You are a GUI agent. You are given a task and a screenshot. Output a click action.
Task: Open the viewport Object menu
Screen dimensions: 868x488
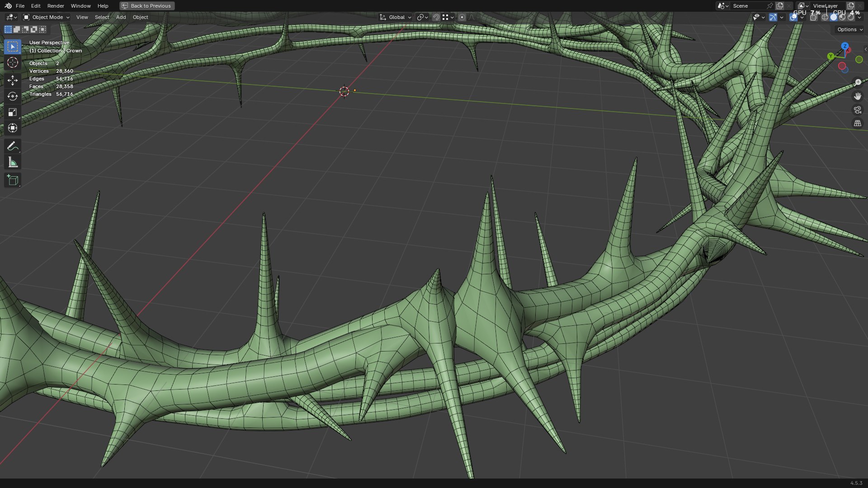[140, 17]
